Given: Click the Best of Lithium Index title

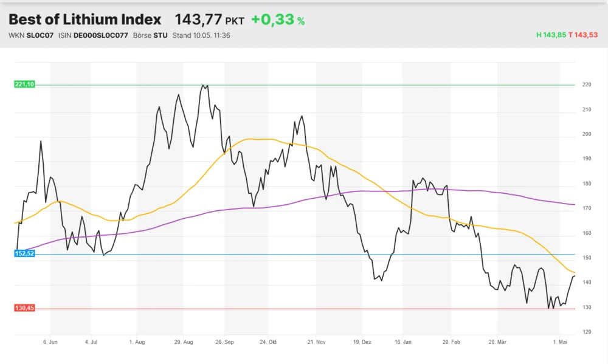Looking at the screenshot, I should [x=85, y=19].
